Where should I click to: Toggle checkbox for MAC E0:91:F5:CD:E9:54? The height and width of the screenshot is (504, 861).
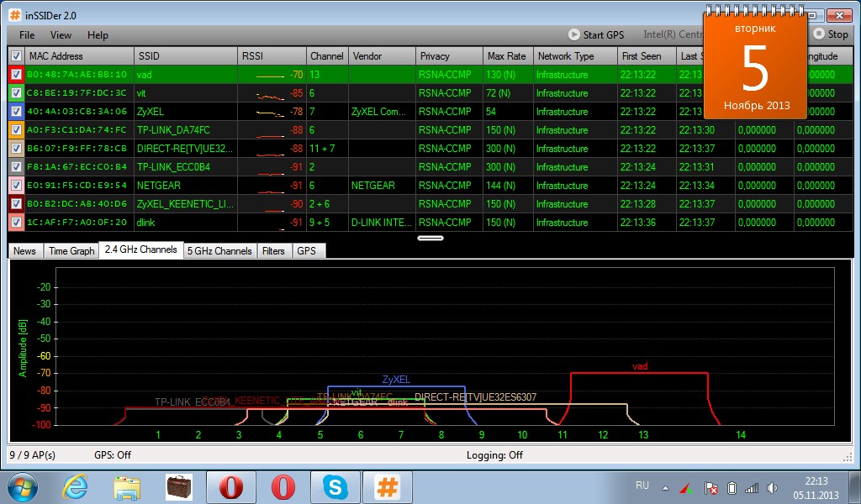17,186
